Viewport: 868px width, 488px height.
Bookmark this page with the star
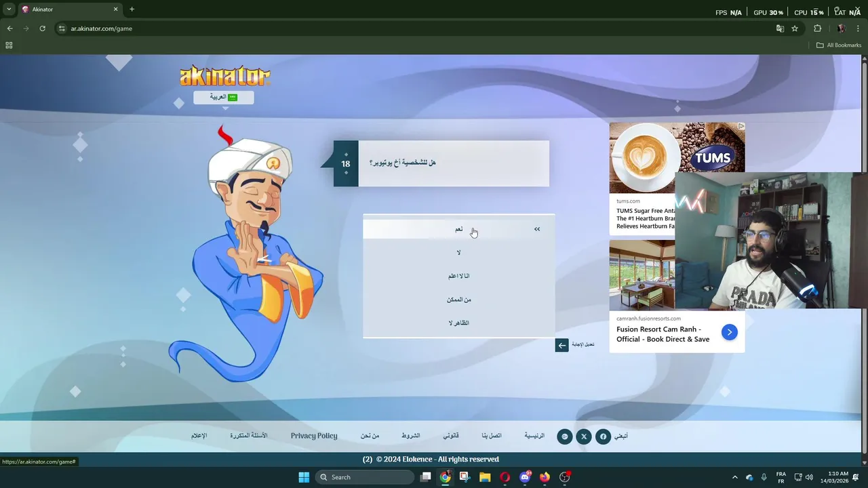tap(795, 28)
